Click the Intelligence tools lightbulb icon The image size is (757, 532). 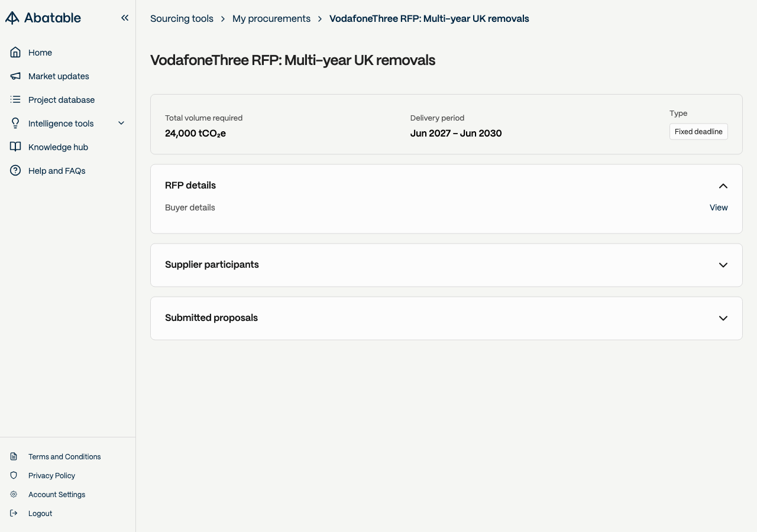(15, 124)
